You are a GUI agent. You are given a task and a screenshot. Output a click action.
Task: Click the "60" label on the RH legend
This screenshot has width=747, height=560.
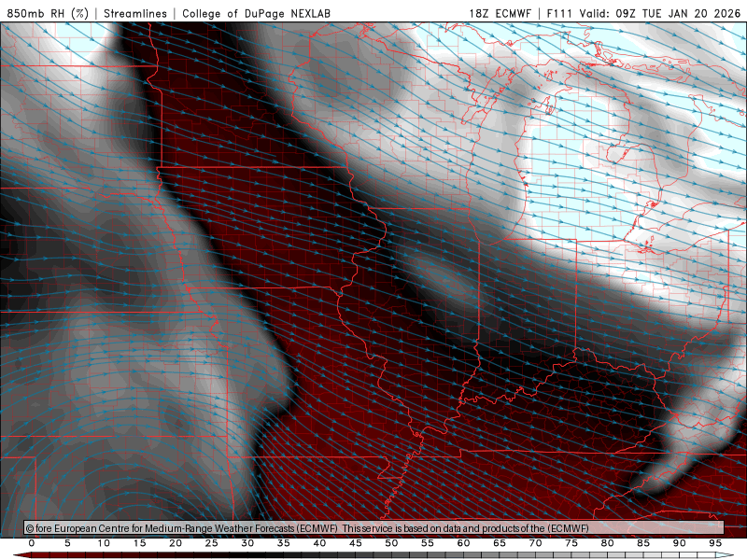463,543
